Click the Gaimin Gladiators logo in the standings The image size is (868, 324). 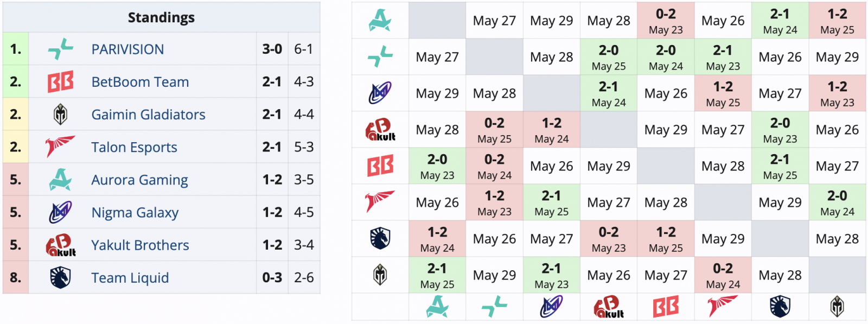point(60,115)
